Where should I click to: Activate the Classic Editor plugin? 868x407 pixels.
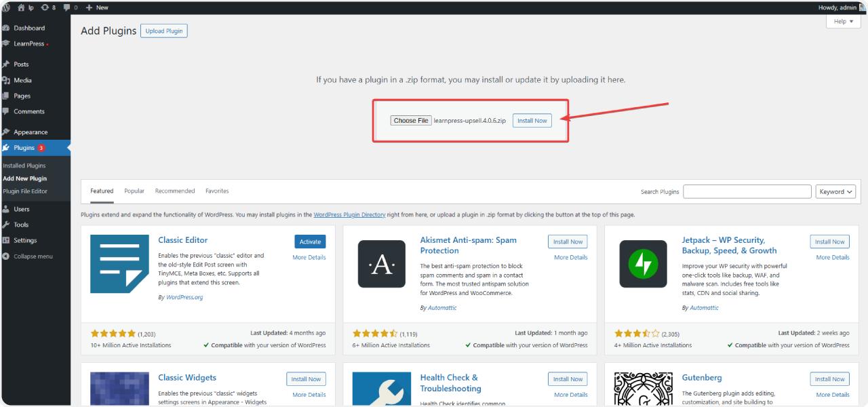310,241
